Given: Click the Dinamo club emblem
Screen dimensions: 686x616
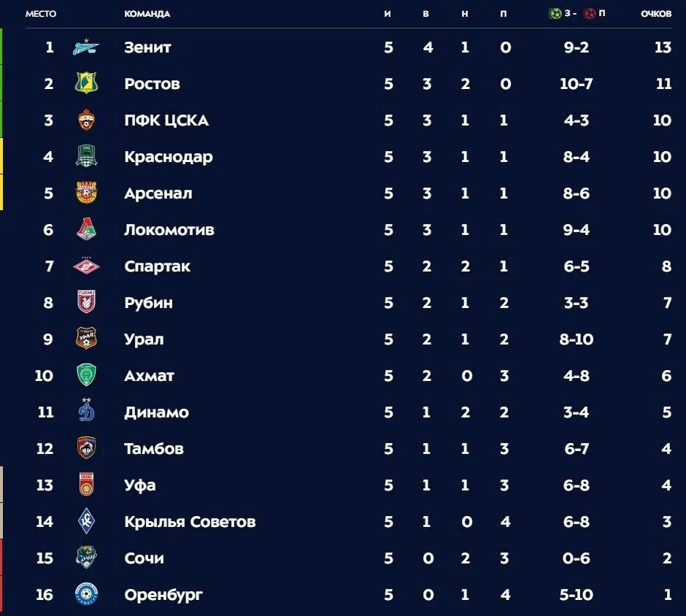Looking at the screenshot, I should point(86,410).
